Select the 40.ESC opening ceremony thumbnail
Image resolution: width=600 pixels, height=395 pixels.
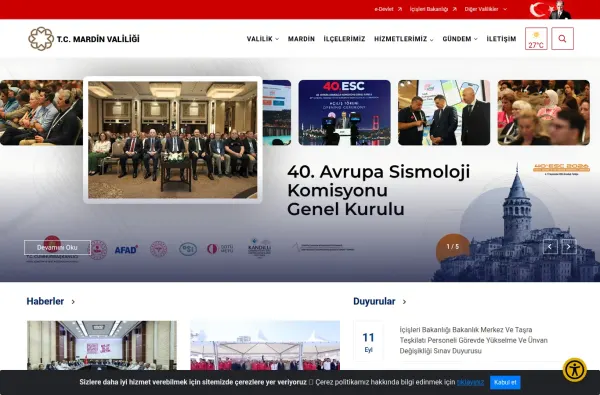coord(344,113)
